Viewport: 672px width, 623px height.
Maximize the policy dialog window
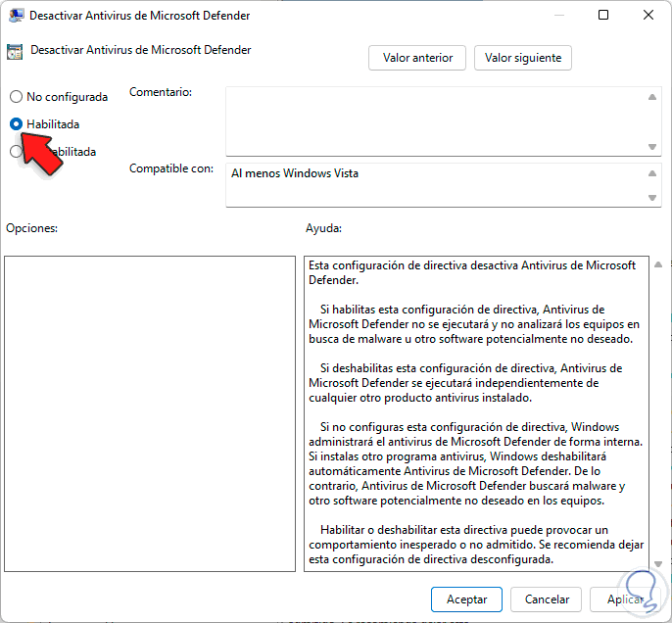[x=603, y=15]
